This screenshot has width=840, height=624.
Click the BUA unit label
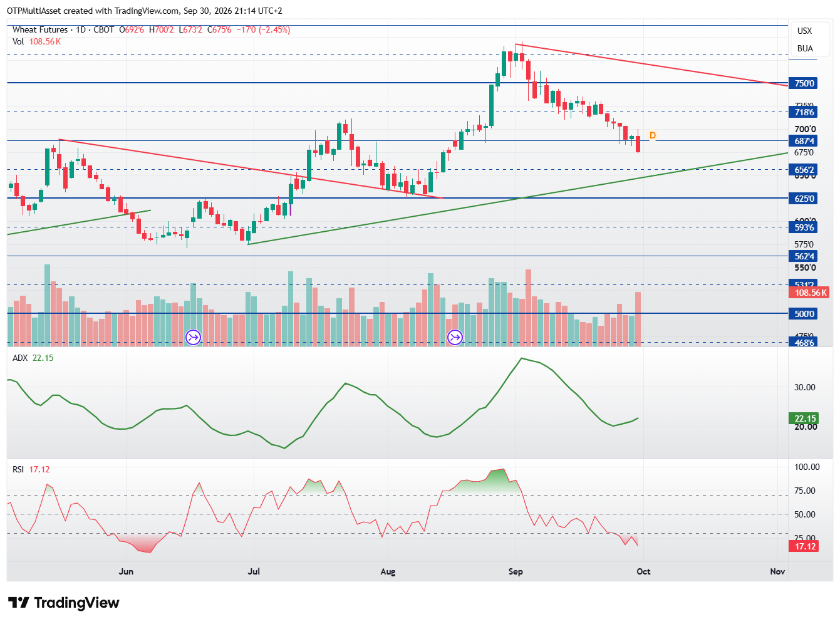point(805,48)
